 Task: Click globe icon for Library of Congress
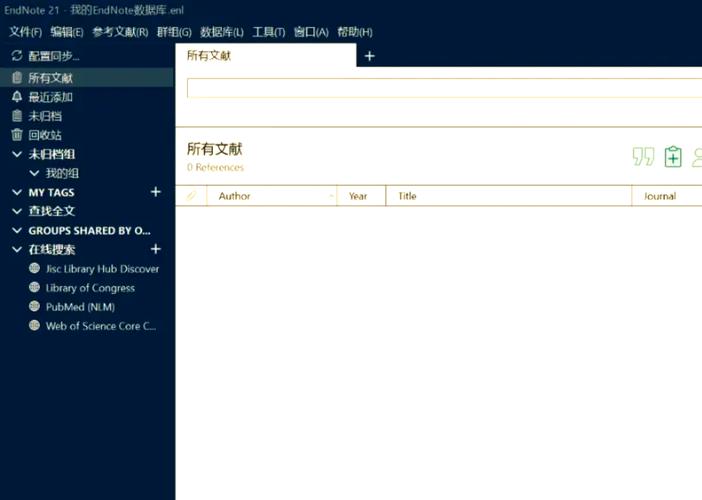click(x=34, y=287)
